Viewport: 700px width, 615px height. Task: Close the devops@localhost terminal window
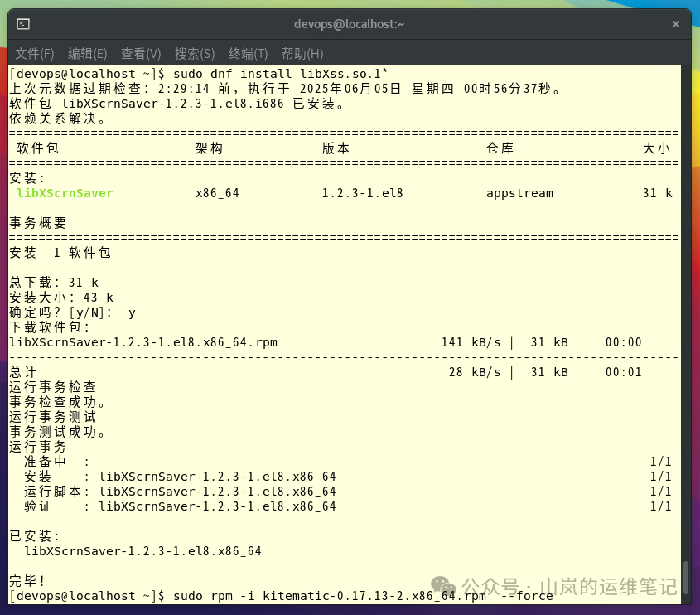pos(675,24)
